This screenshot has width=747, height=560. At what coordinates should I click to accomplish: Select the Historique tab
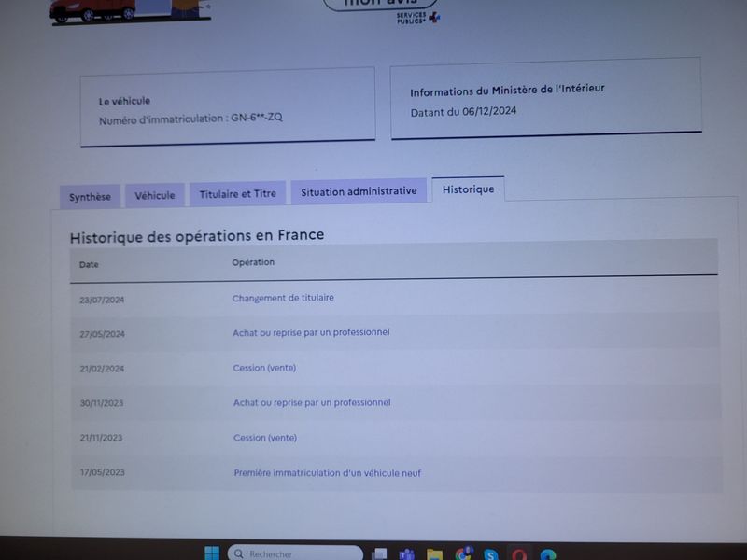pyautogui.click(x=468, y=189)
